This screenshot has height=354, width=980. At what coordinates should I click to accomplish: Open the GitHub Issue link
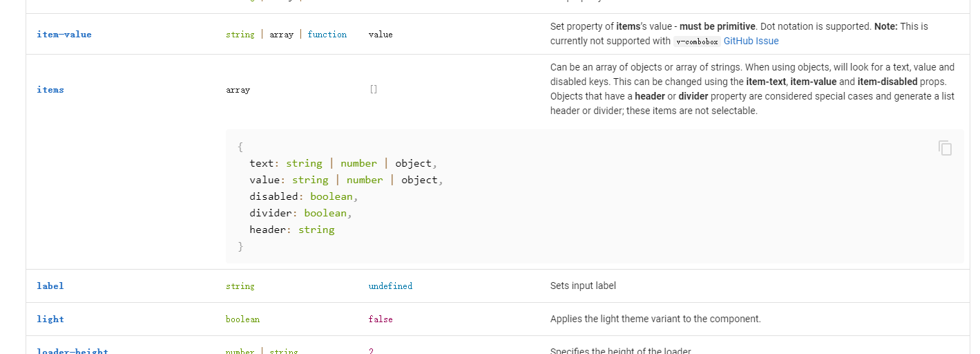pyautogui.click(x=751, y=41)
